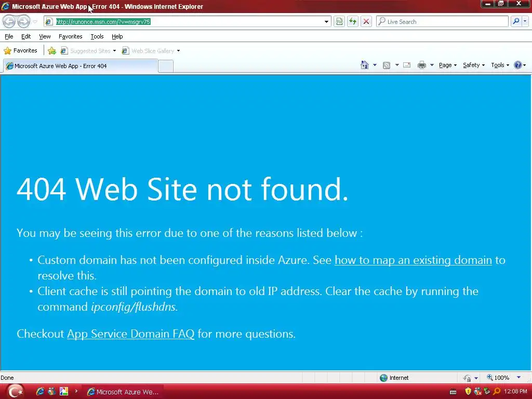Click the red X Stop button
Image resolution: width=532 pixels, height=399 pixels.
pyautogui.click(x=366, y=22)
